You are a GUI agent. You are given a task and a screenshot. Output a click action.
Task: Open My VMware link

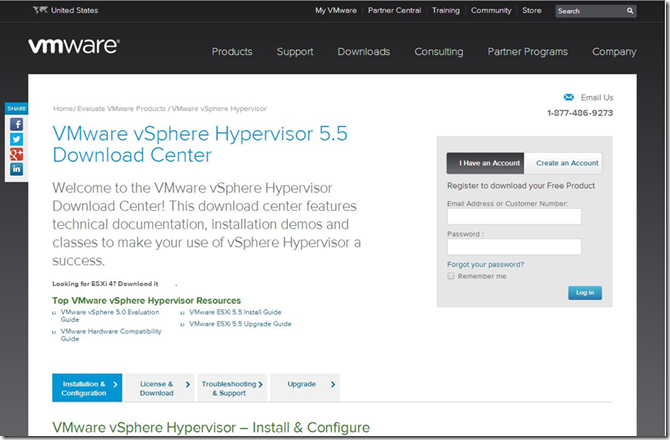[x=336, y=10]
